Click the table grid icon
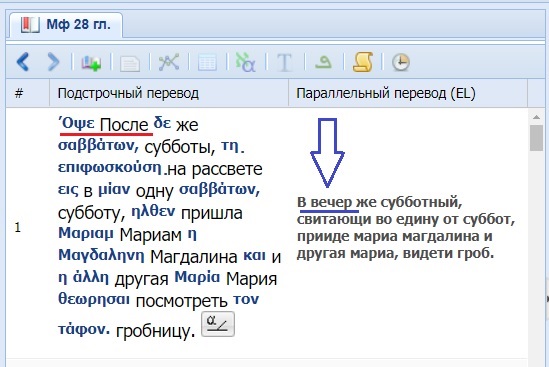This screenshot has width=549, height=367. point(207,63)
